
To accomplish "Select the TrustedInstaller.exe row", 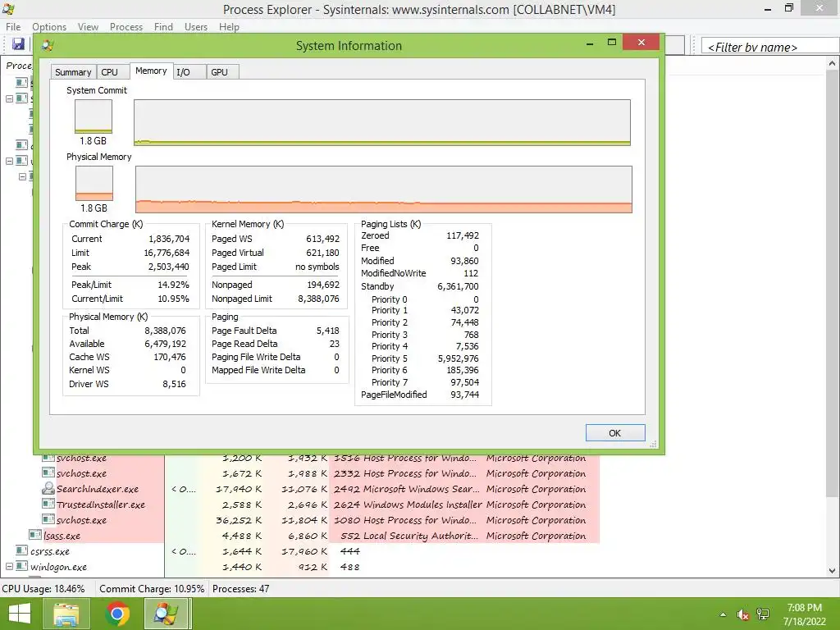I will [320, 504].
